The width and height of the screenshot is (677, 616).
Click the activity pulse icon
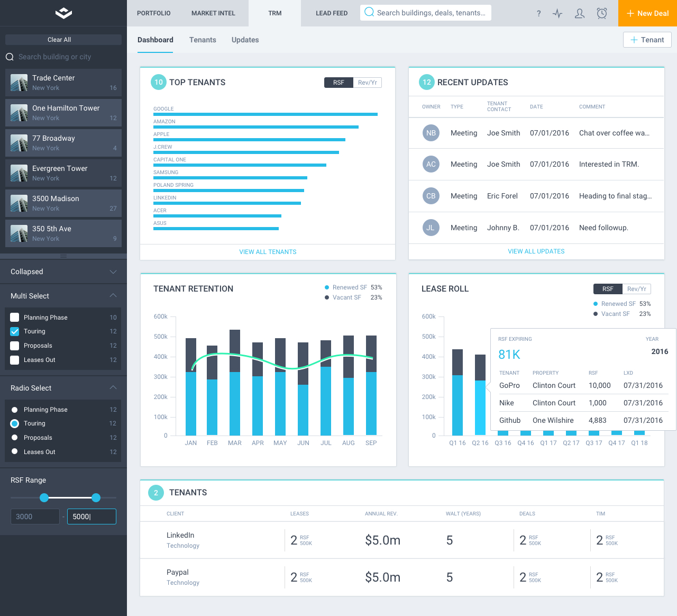point(557,14)
